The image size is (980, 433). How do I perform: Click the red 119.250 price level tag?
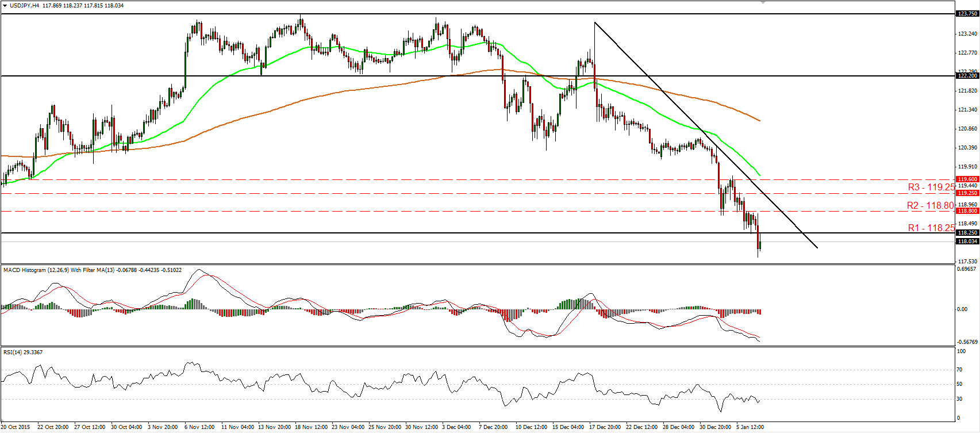(967, 193)
